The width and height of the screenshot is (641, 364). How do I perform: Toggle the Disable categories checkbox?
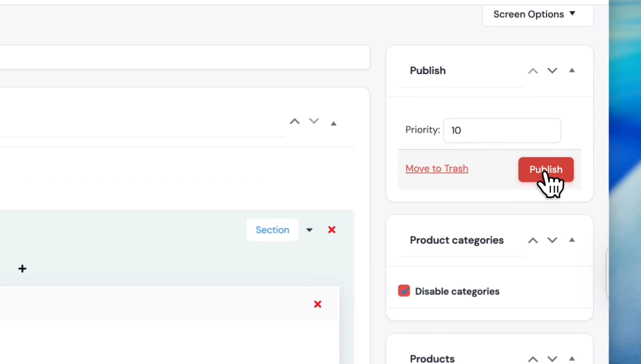click(404, 291)
